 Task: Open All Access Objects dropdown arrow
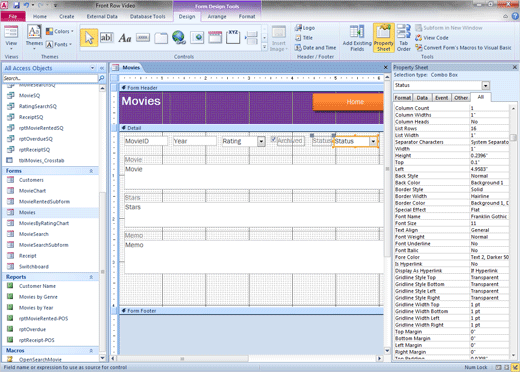tap(92, 68)
